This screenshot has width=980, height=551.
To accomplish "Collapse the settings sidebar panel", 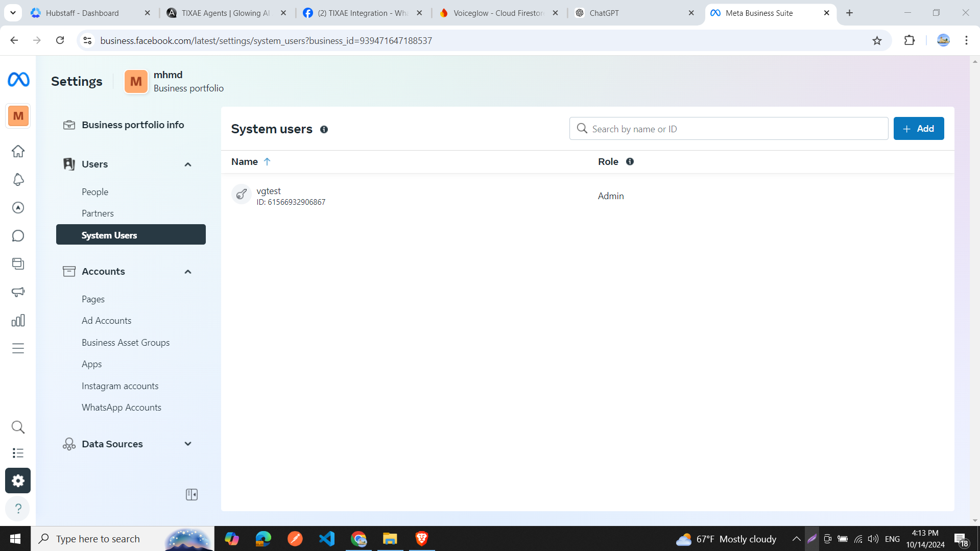I will tap(192, 494).
